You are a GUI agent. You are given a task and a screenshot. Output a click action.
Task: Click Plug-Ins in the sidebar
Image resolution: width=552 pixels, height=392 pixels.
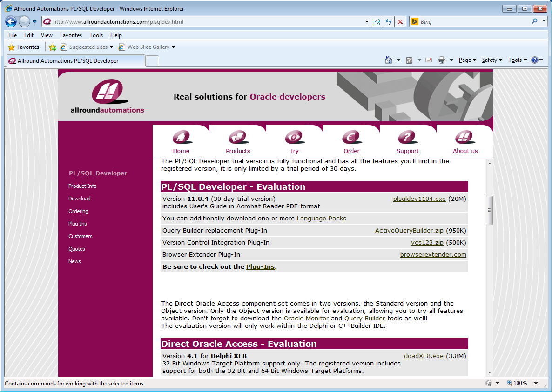(77, 224)
